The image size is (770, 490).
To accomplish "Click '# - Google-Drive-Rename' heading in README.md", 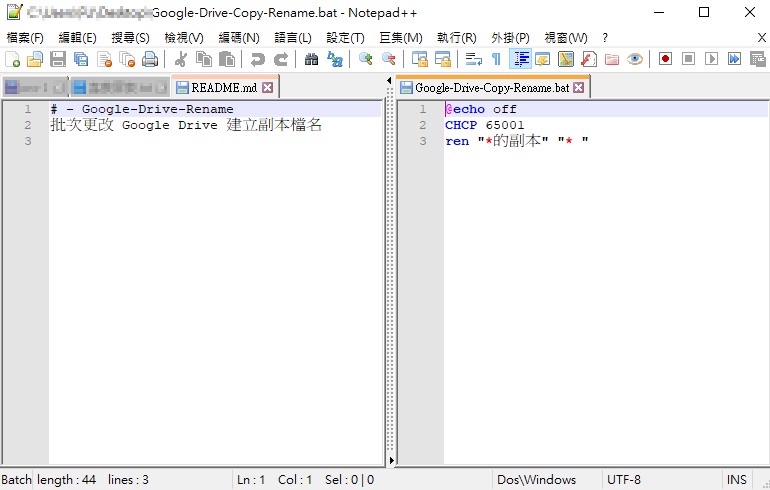I will click(142, 109).
